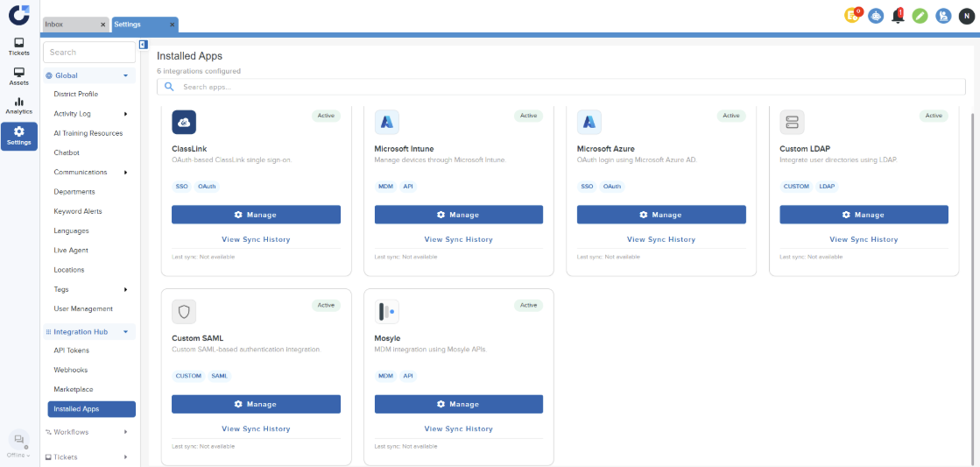Click Manage for Microsoft Intune

click(x=458, y=215)
